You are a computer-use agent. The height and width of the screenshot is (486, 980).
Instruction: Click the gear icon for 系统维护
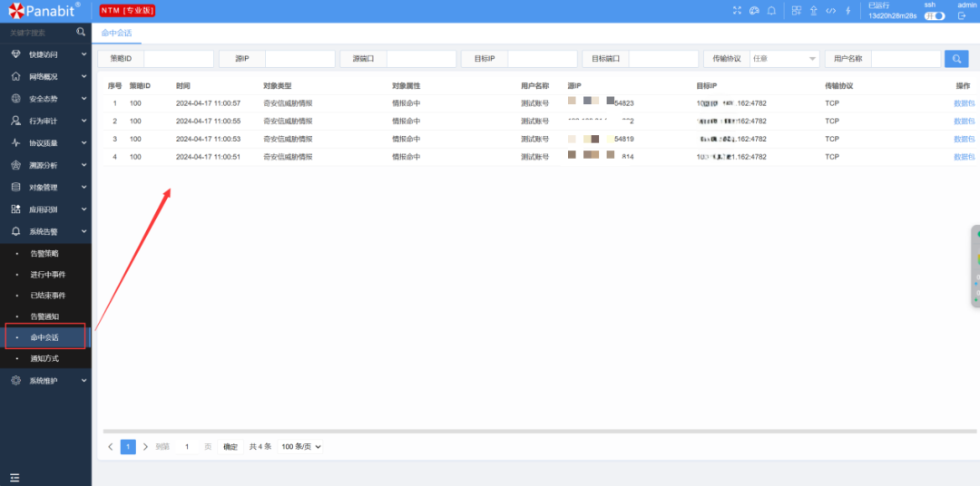(16, 380)
